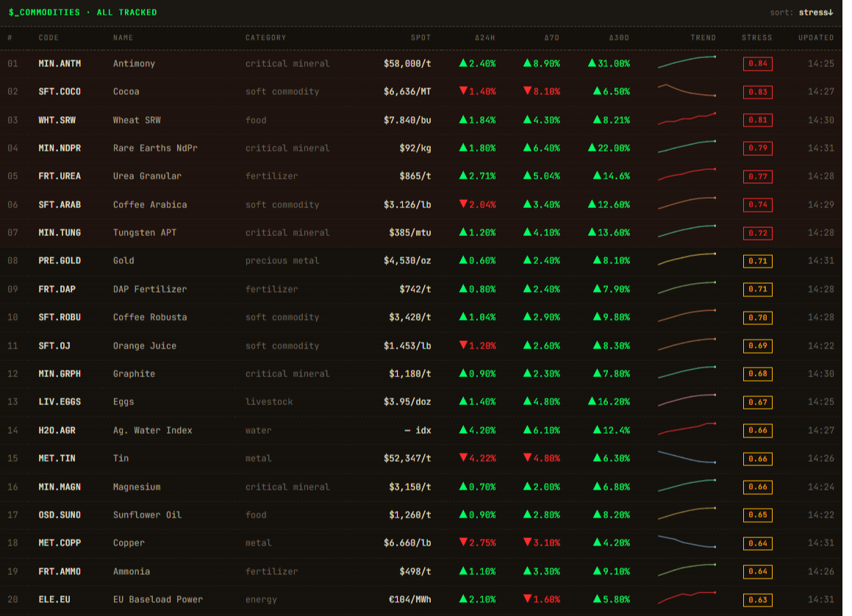Image resolution: width=852 pixels, height=616 pixels.
Task: Open Tin trend sparkline
Action: point(687,456)
